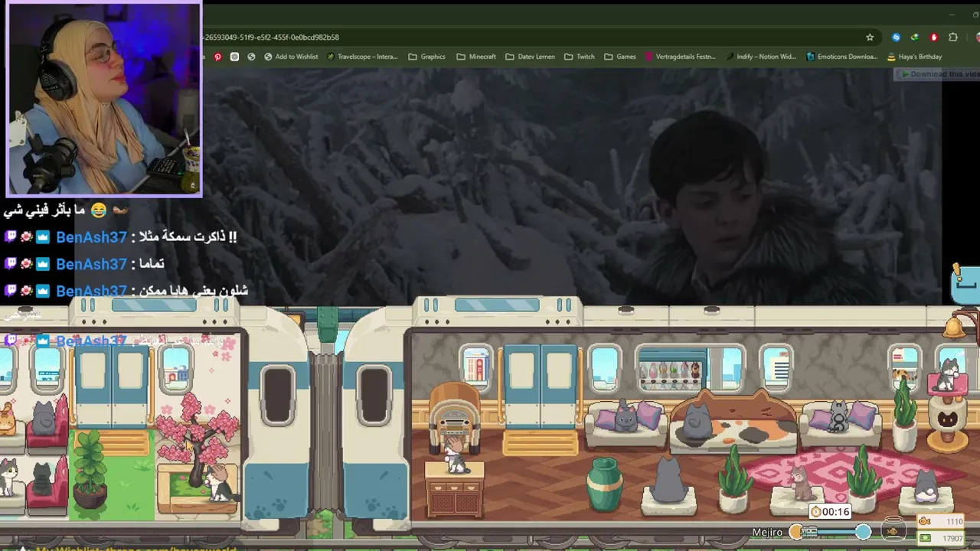The width and height of the screenshot is (980, 551).
Task: Open the Games bookmarks folder
Action: [x=620, y=57]
